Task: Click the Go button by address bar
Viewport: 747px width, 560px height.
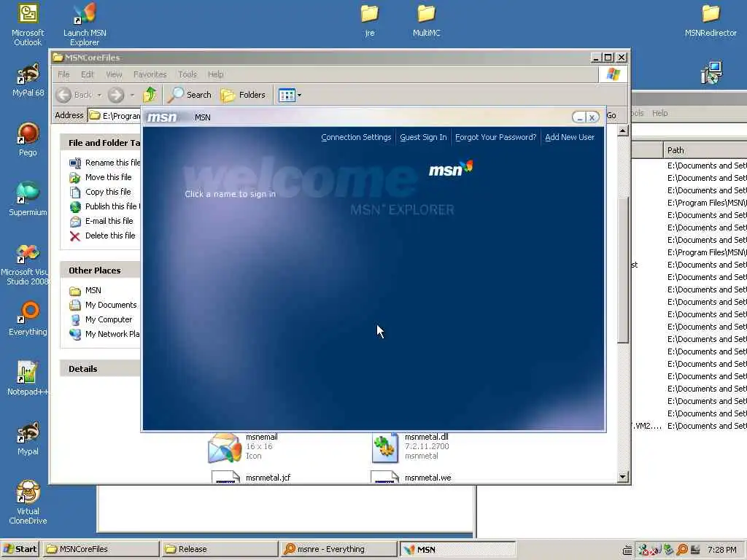Action: click(612, 116)
